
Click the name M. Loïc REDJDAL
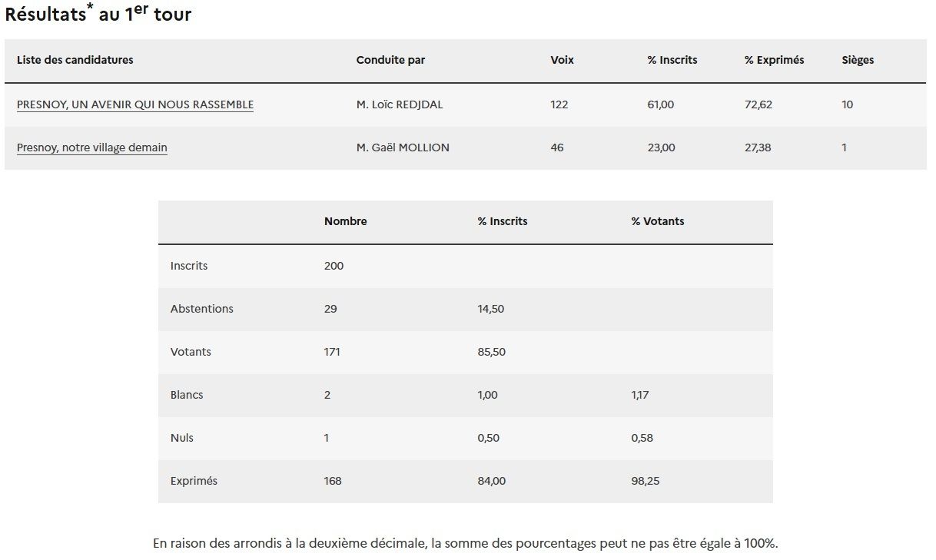coord(400,104)
